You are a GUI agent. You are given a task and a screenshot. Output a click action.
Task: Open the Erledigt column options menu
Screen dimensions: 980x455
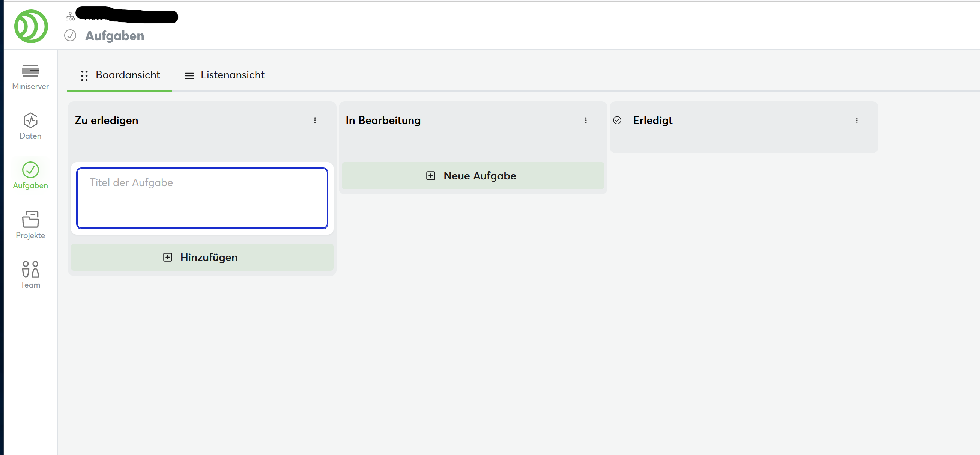[857, 120]
